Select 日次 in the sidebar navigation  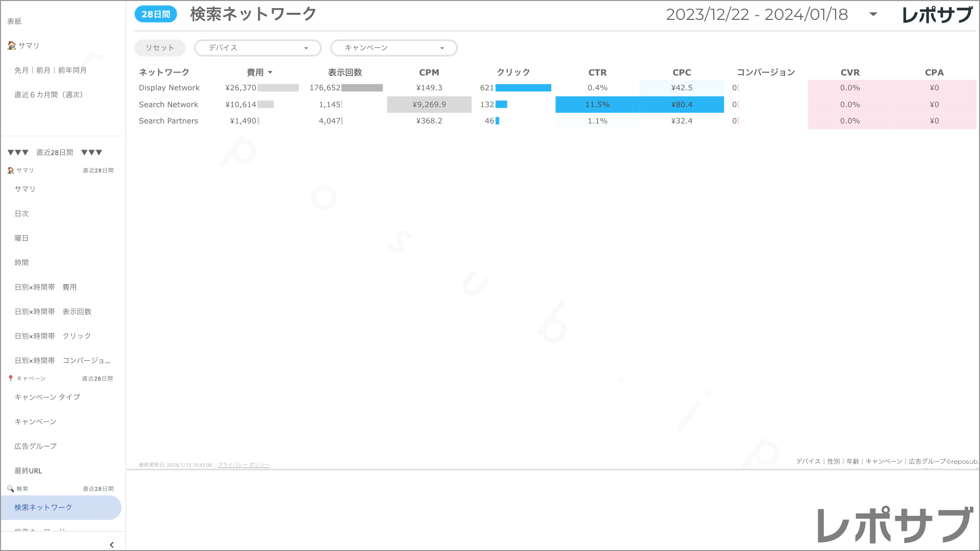click(22, 213)
